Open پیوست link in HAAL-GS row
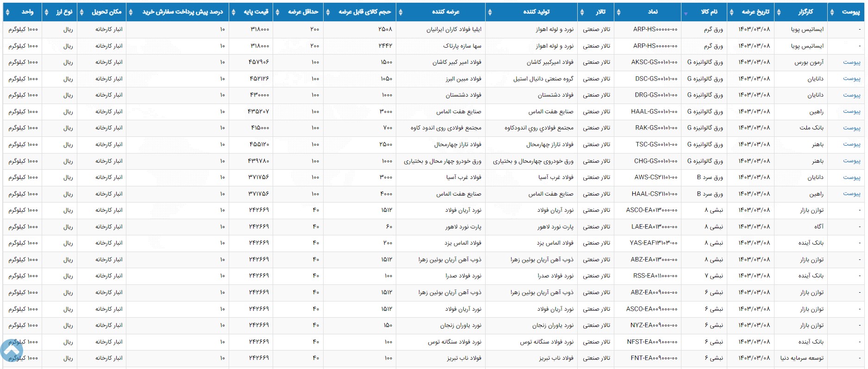The height and width of the screenshot is (369, 868). pyautogui.click(x=851, y=111)
